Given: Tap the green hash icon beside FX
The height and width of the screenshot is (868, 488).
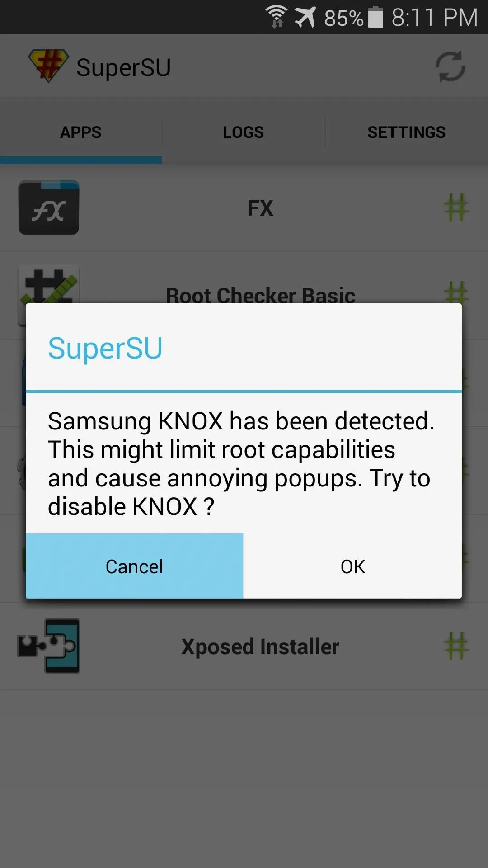Looking at the screenshot, I should coord(456,208).
